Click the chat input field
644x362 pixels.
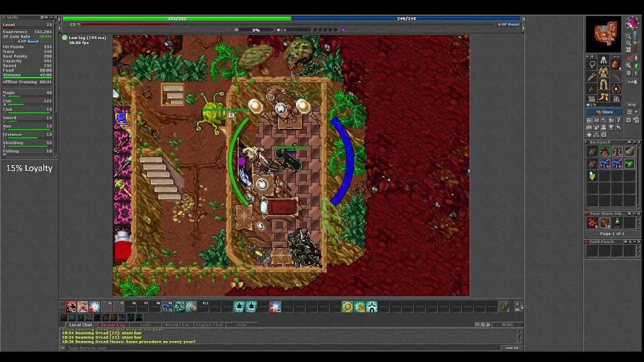[284, 347]
